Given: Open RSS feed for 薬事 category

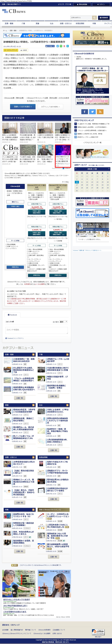Looking at the screenshot, I should tap(33, 405).
